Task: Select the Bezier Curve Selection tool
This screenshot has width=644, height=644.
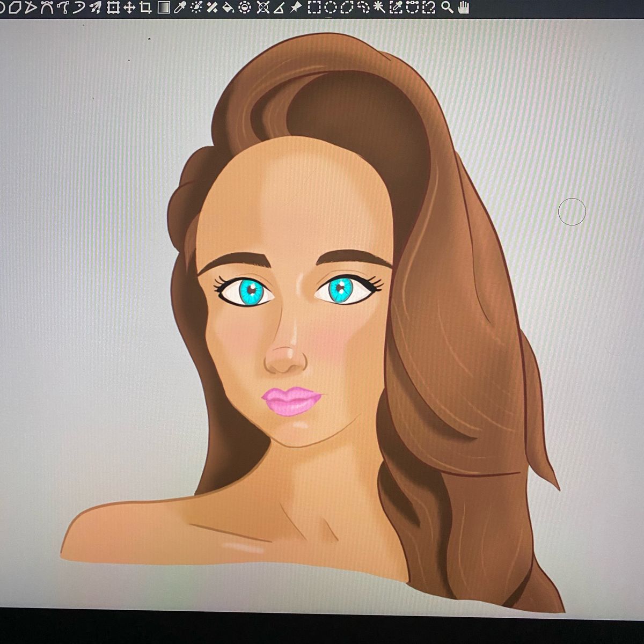Action: (412, 8)
